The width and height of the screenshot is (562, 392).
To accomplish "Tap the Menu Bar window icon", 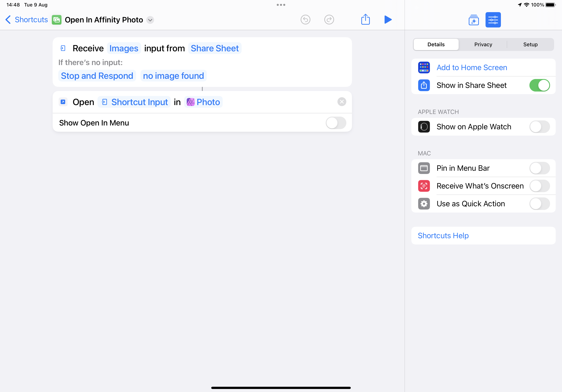I will tap(424, 168).
